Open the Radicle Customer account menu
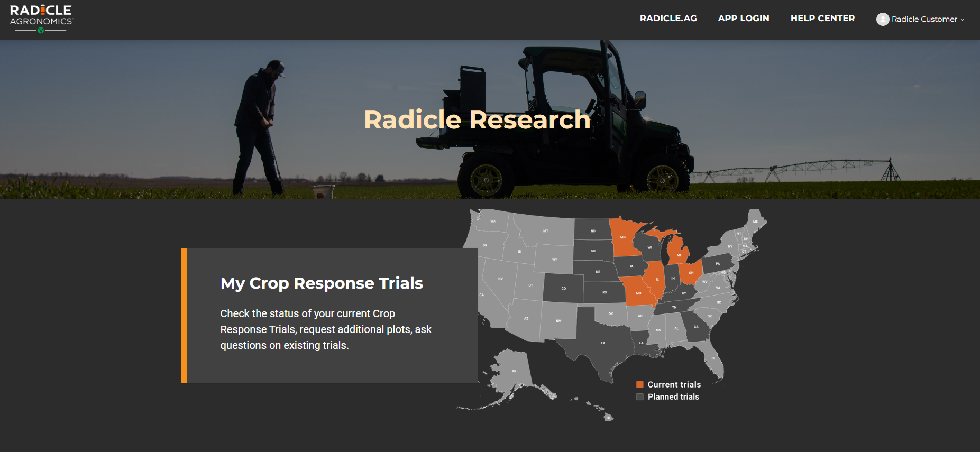 coord(920,19)
